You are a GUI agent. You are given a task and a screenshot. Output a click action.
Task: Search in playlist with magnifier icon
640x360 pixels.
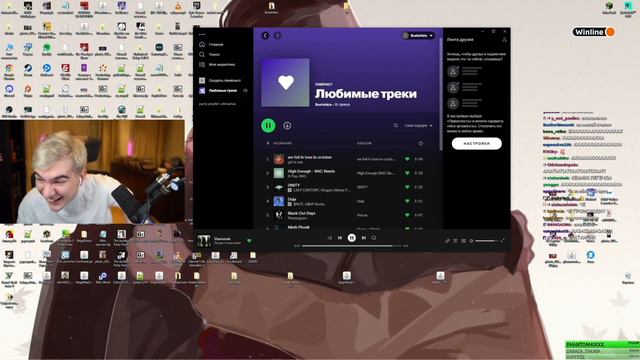click(396, 126)
